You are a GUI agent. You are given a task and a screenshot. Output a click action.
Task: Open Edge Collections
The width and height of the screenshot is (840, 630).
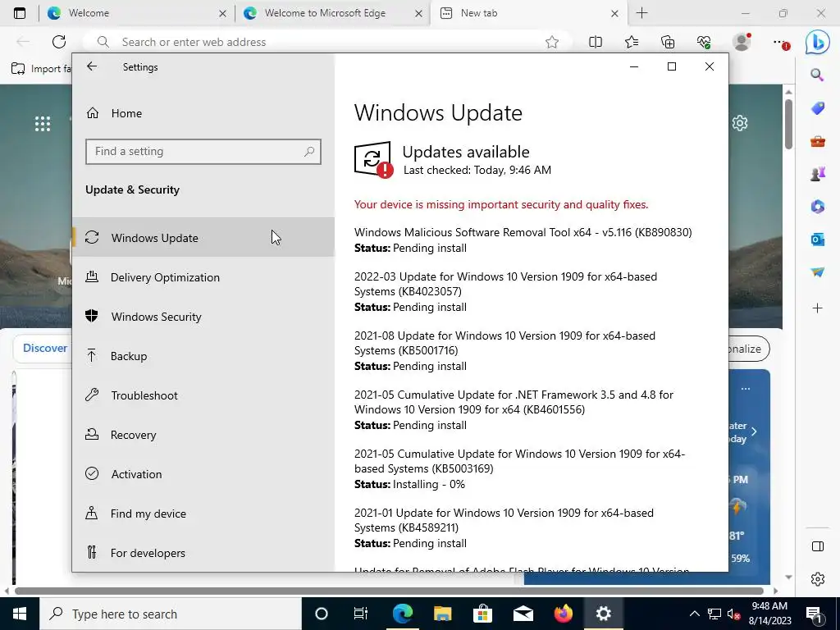(668, 42)
